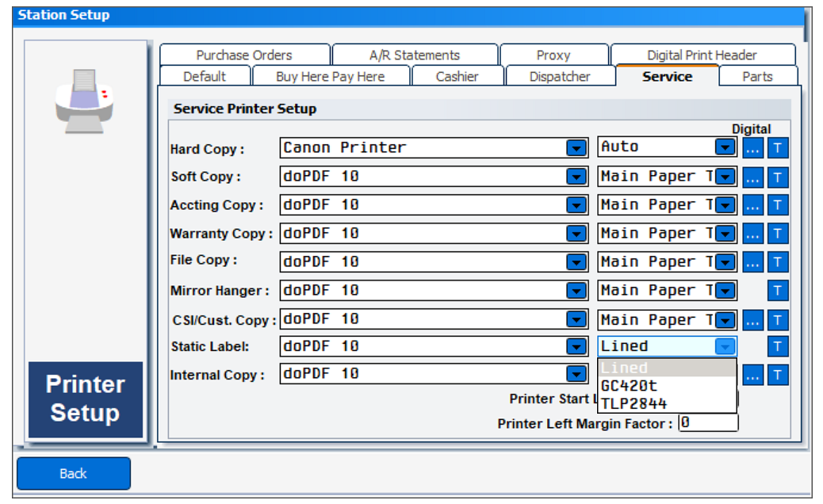
Task: Open the Accting Copy printer dropdown
Action: (x=576, y=205)
